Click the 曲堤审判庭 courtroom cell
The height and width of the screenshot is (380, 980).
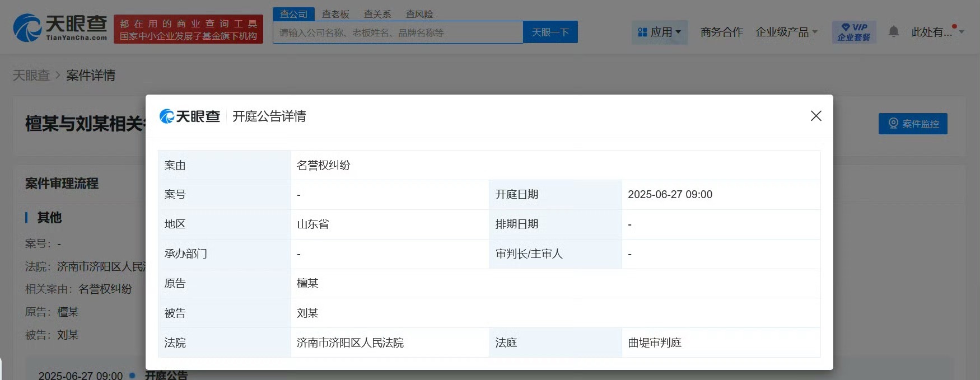pos(721,343)
